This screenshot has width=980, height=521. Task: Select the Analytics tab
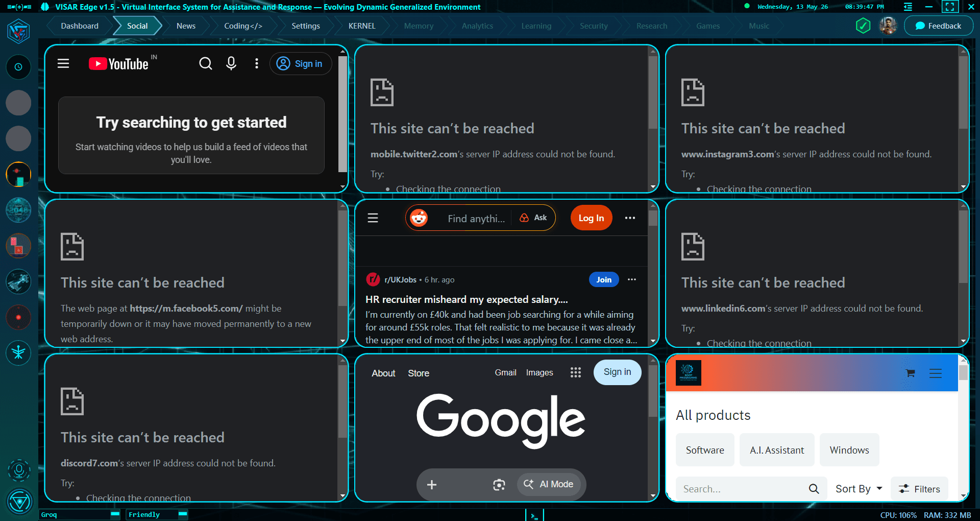click(x=477, y=26)
